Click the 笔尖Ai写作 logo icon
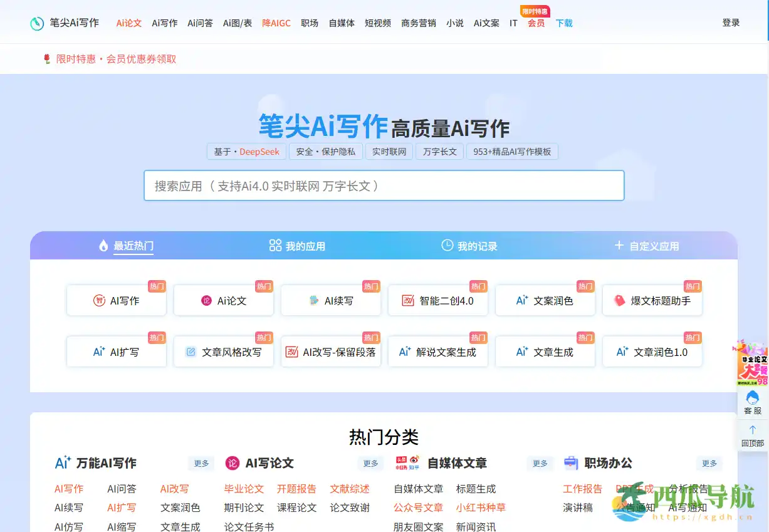Image resolution: width=769 pixels, height=532 pixels. pyautogui.click(x=37, y=23)
